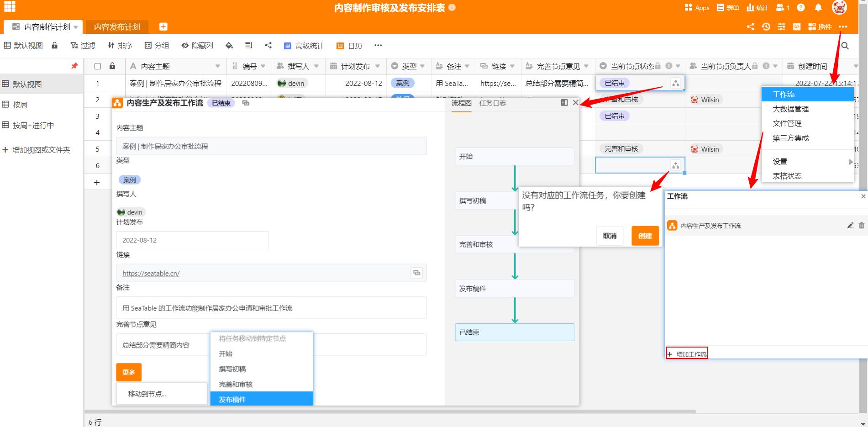
Task: Click the orange 创建 button
Action: pyautogui.click(x=645, y=236)
